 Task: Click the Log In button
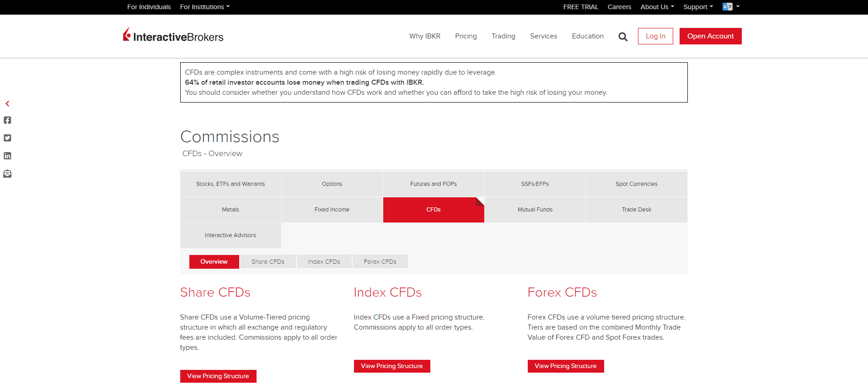[655, 36]
